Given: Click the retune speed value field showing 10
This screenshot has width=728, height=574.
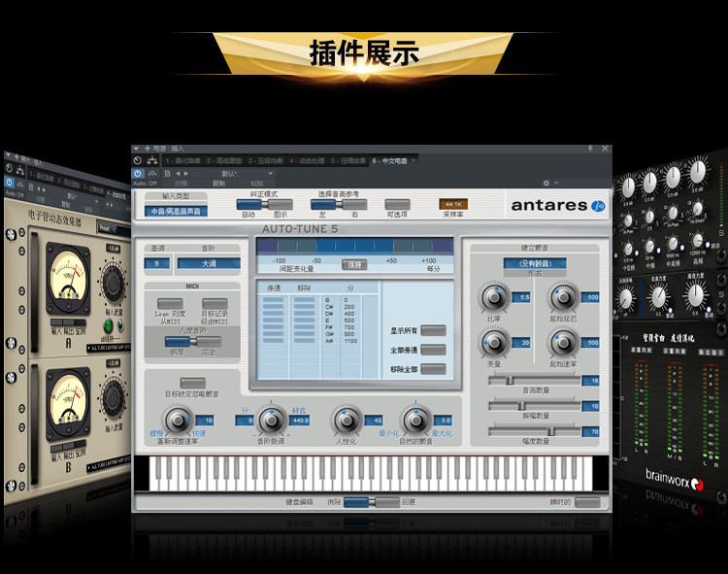Looking at the screenshot, I should click(x=205, y=421).
